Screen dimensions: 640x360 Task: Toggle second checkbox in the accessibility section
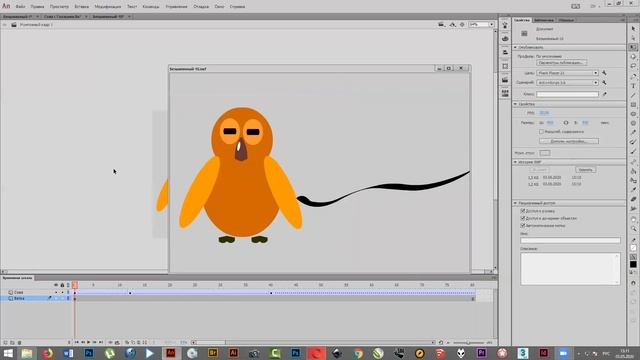(522, 218)
